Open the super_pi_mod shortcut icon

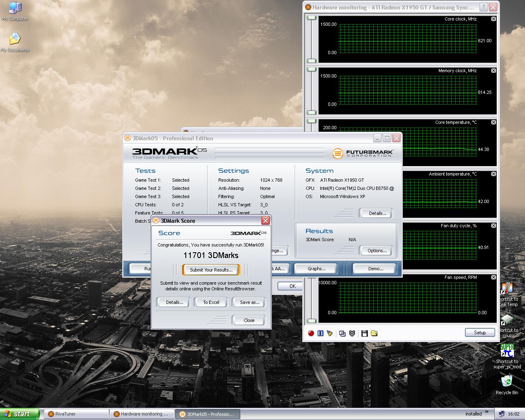point(507,356)
